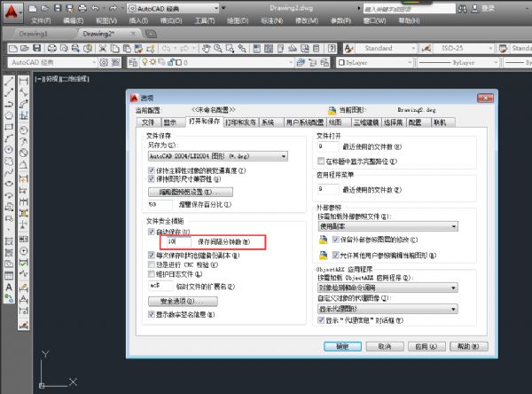Open the AutoCAD application menu logo

point(12,12)
